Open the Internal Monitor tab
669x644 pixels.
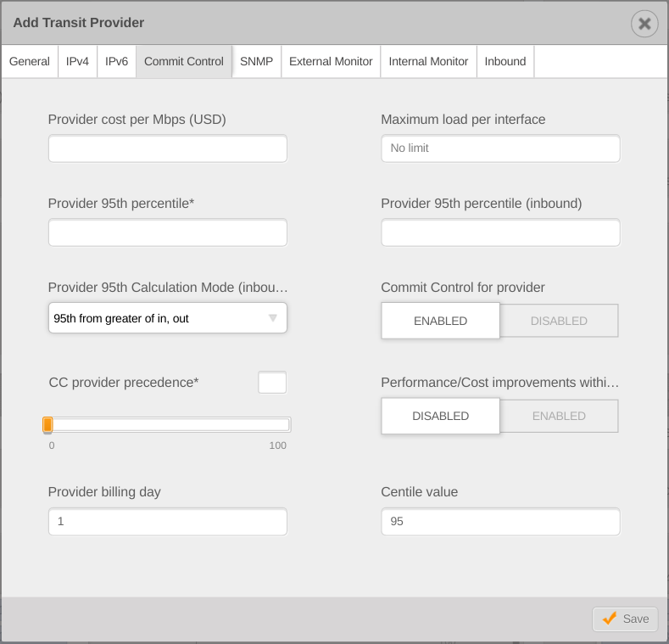tap(428, 61)
